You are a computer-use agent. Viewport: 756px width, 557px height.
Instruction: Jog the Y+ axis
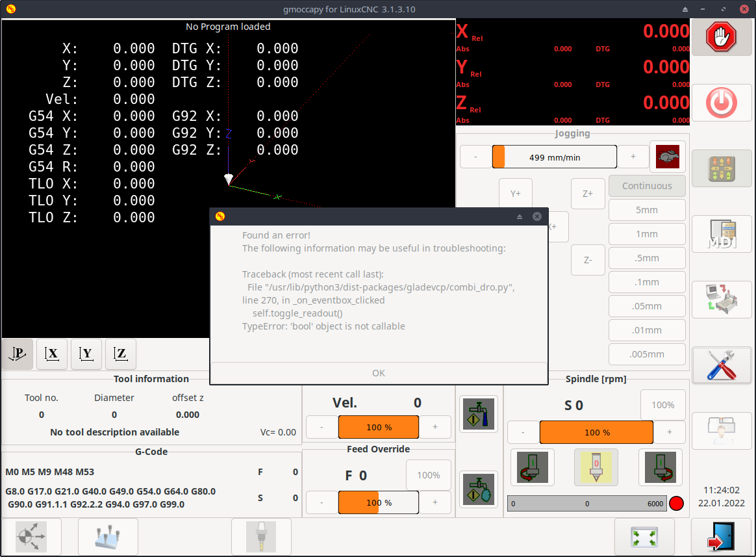point(516,194)
